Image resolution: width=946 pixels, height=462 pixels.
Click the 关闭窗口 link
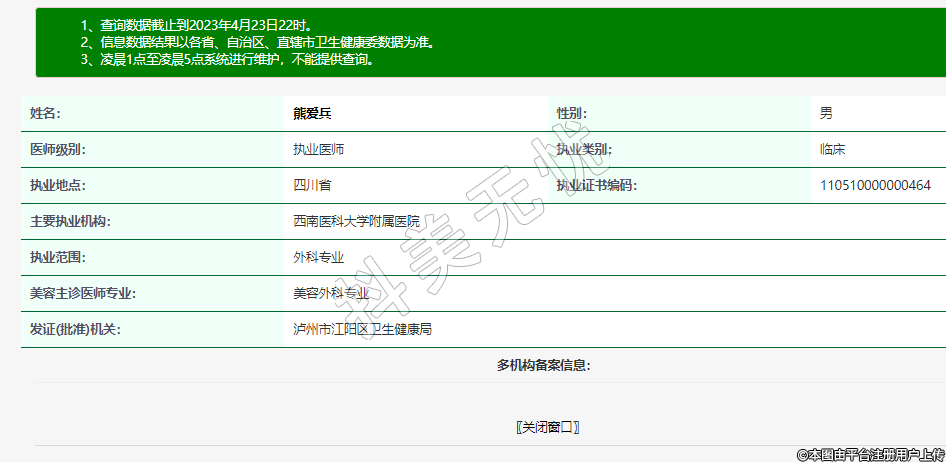[x=548, y=427]
